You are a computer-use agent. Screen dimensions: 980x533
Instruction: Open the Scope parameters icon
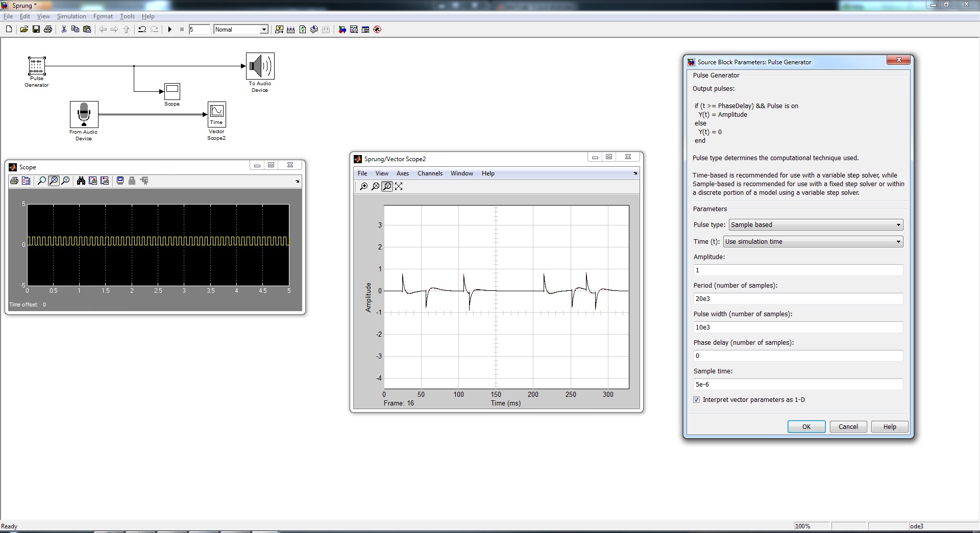(x=26, y=181)
